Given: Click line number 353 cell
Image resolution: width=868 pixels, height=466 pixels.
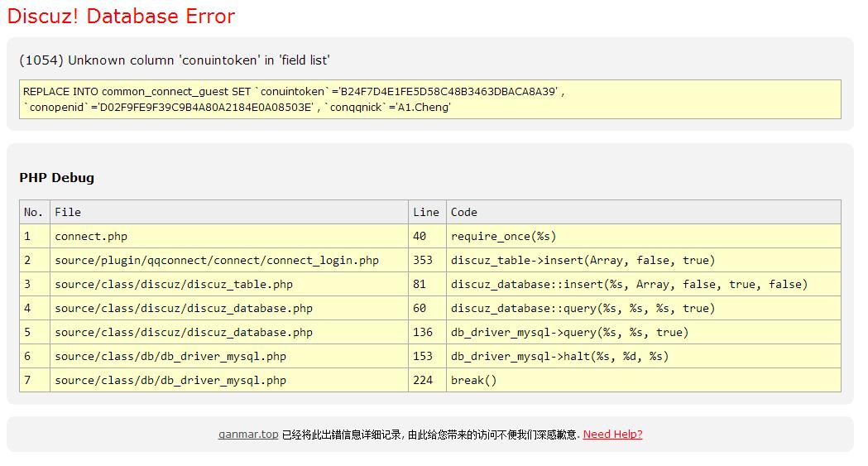Looking at the screenshot, I should (423, 260).
